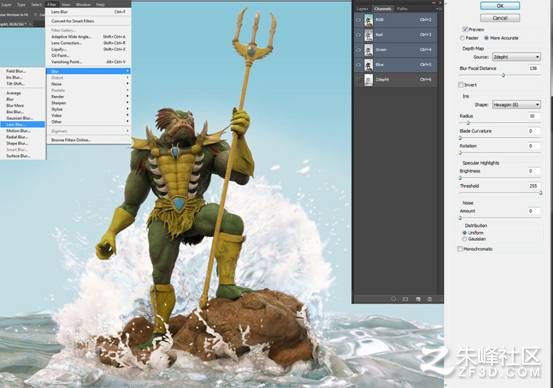The height and width of the screenshot is (388, 553).
Task: Select the More Accurate preview option
Action: tap(486, 38)
